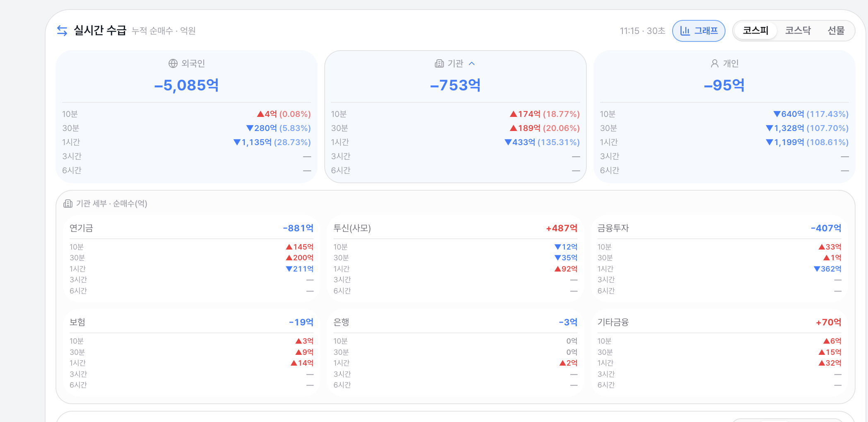This screenshot has height=422, width=868.
Task: Click 개인 30분 value ▼1,328억 (107.70%)
Action: click(x=807, y=128)
